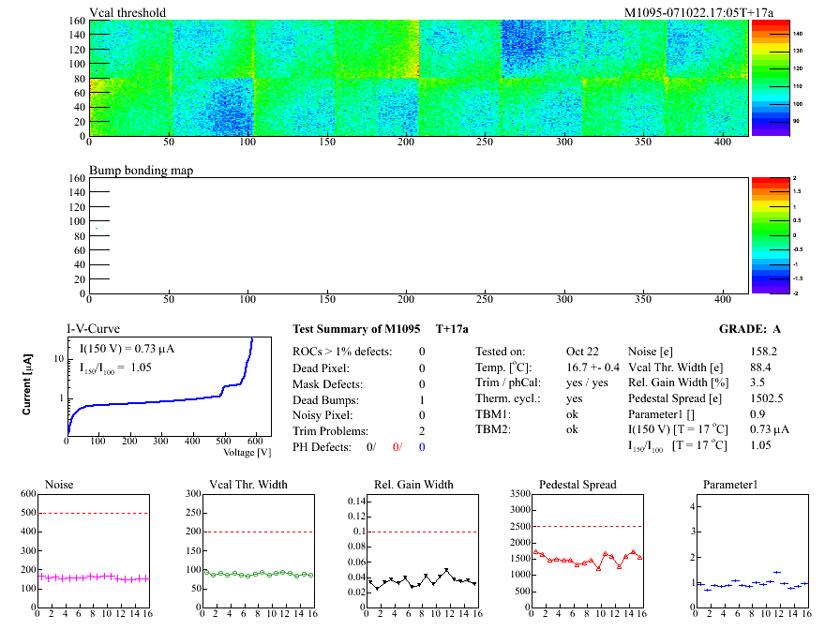Click the Vcal threshold heatmap title
Image resolution: width=840 pixels, height=630 pixels.
(127, 13)
